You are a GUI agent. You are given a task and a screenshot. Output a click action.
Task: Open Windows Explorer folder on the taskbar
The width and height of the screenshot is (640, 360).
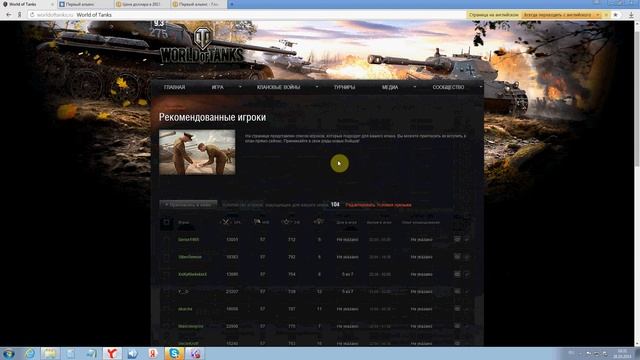[x=50, y=353]
